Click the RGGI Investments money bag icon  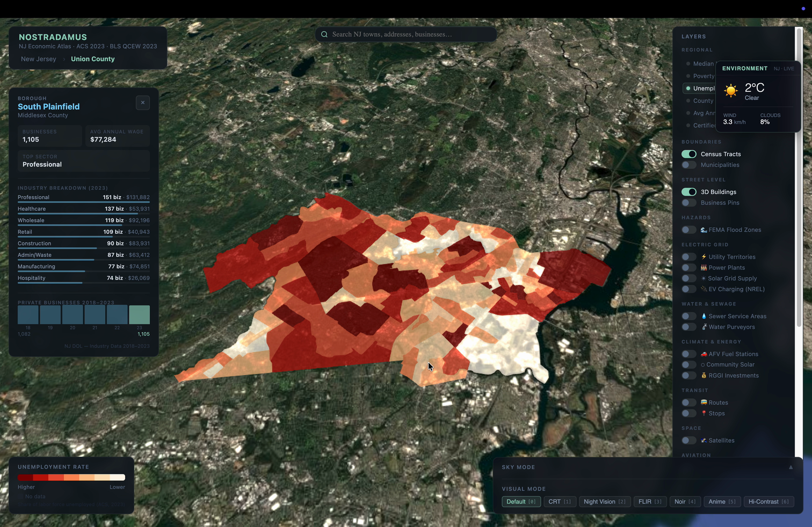pos(704,376)
